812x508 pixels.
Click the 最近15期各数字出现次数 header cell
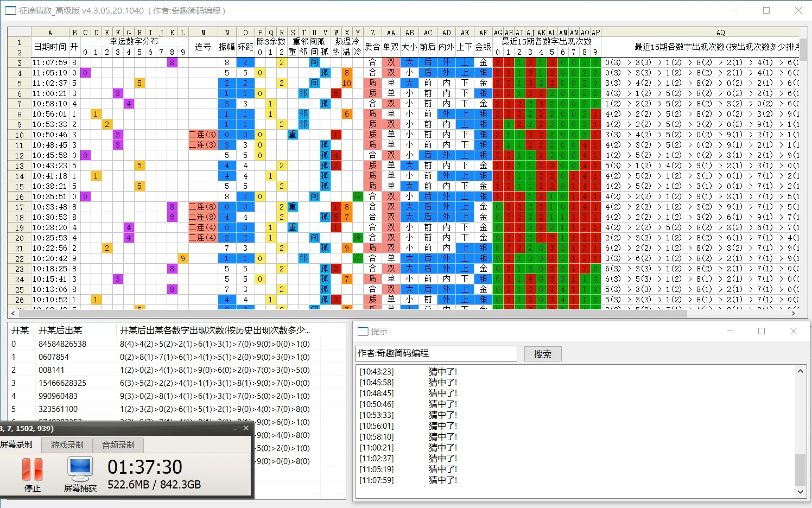tap(547, 42)
